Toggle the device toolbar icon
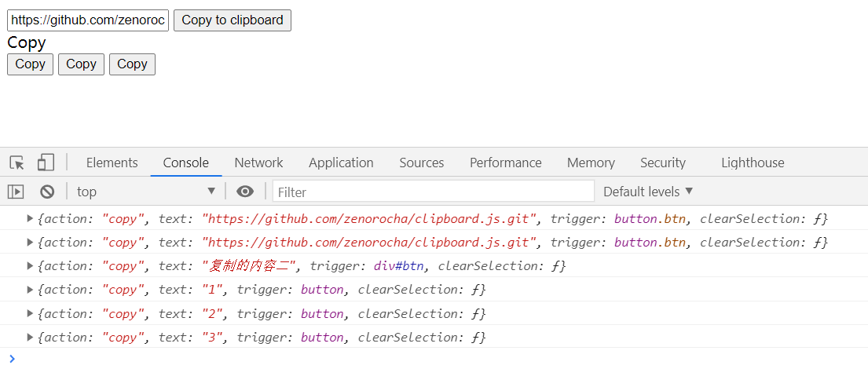868x369 pixels. click(46, 163)
